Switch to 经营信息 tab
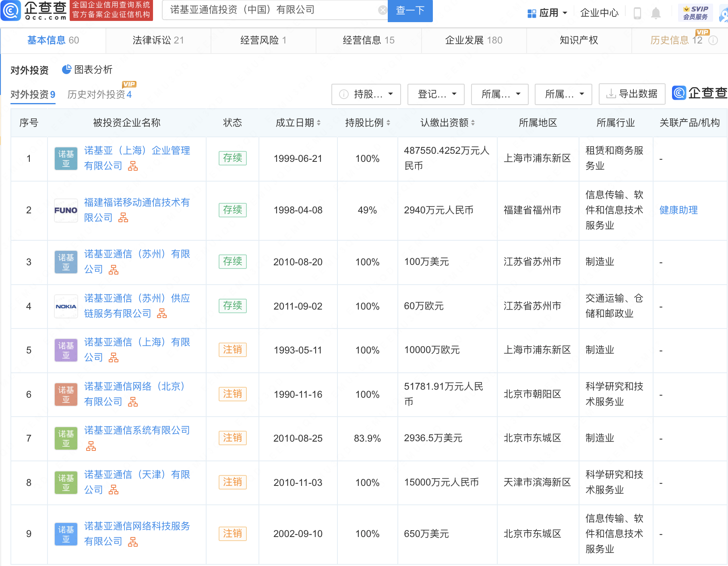 tap(368, 40)
